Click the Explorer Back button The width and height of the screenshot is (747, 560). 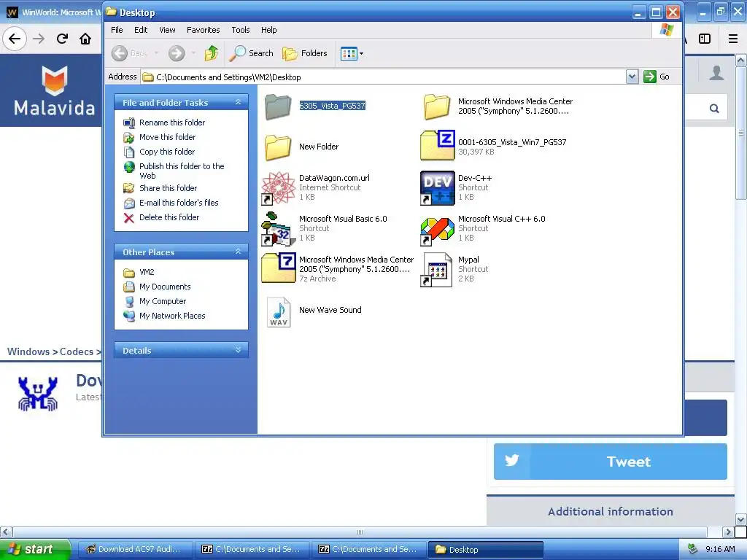click(x=130, y=53)
